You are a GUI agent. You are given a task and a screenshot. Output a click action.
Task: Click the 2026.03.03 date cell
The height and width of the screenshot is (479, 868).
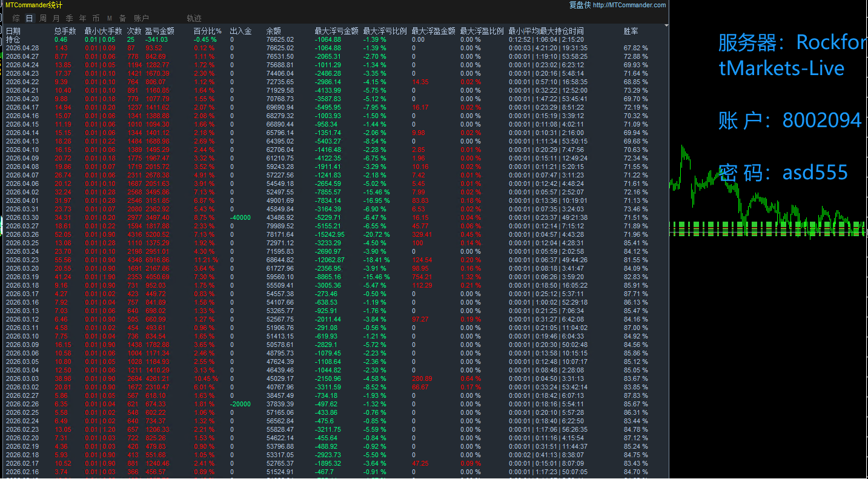22,378
